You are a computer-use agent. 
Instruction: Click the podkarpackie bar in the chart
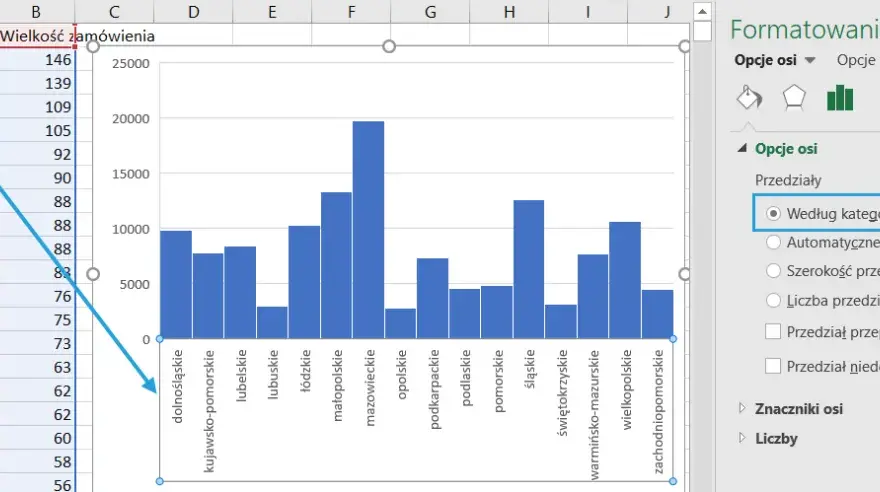(x=432, y=298)
